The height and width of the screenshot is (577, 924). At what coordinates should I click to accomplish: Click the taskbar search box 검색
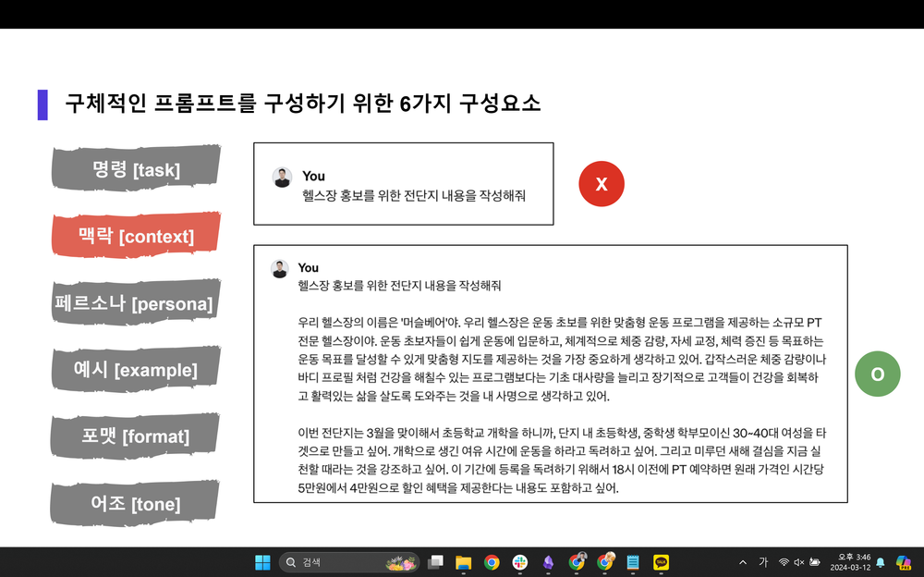click(x=348, y=562)
